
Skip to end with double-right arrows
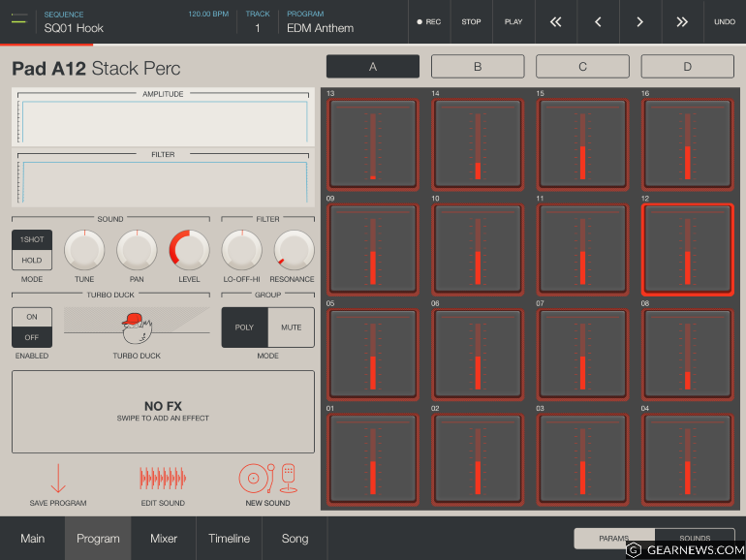682,22
